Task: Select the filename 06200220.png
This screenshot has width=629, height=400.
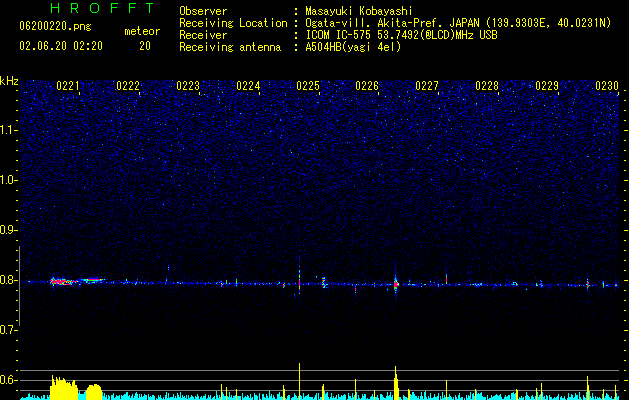Action: click(55, 27)
